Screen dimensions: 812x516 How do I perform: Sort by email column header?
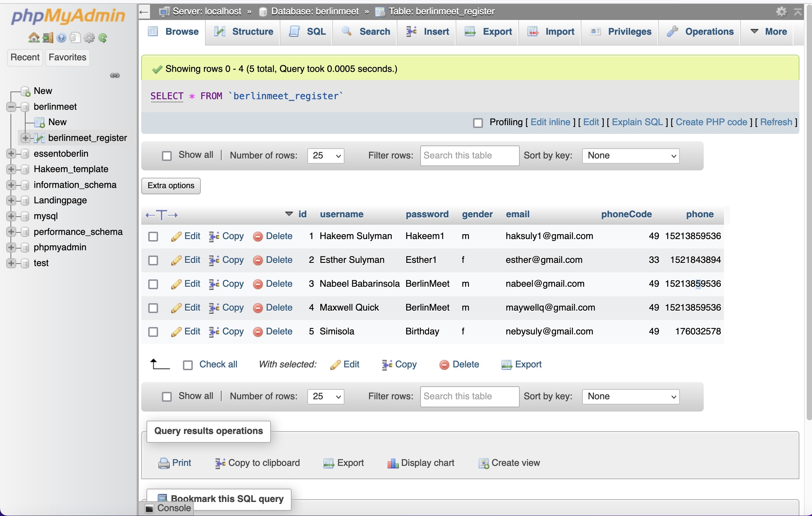click(x=518, y=215)
